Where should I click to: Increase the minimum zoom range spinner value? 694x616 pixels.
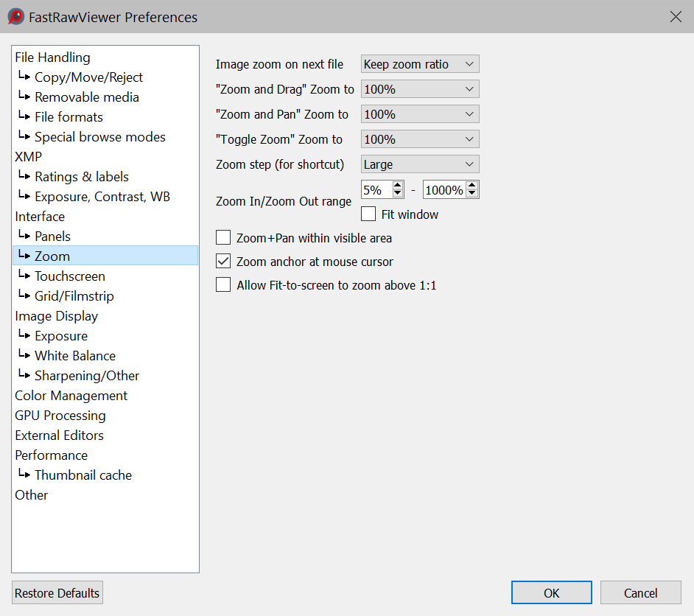pyautogui.click(x=398, y=186)
